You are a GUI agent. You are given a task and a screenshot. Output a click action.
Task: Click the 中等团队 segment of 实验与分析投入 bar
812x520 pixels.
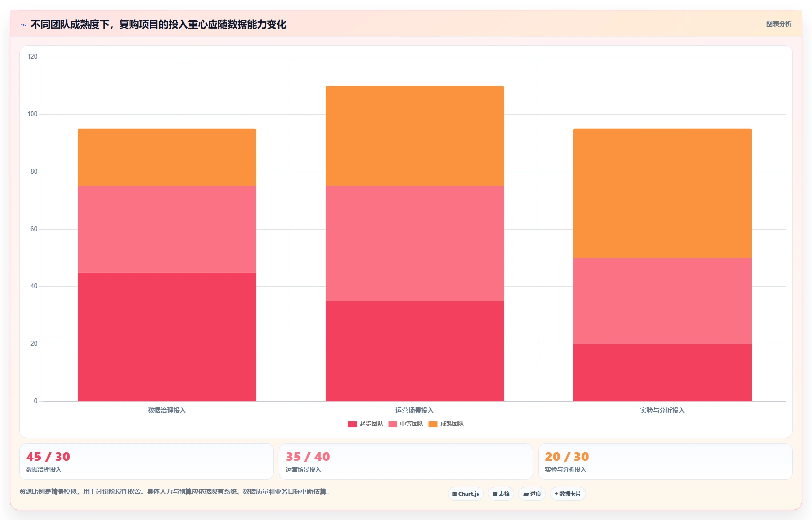(662, 301)
